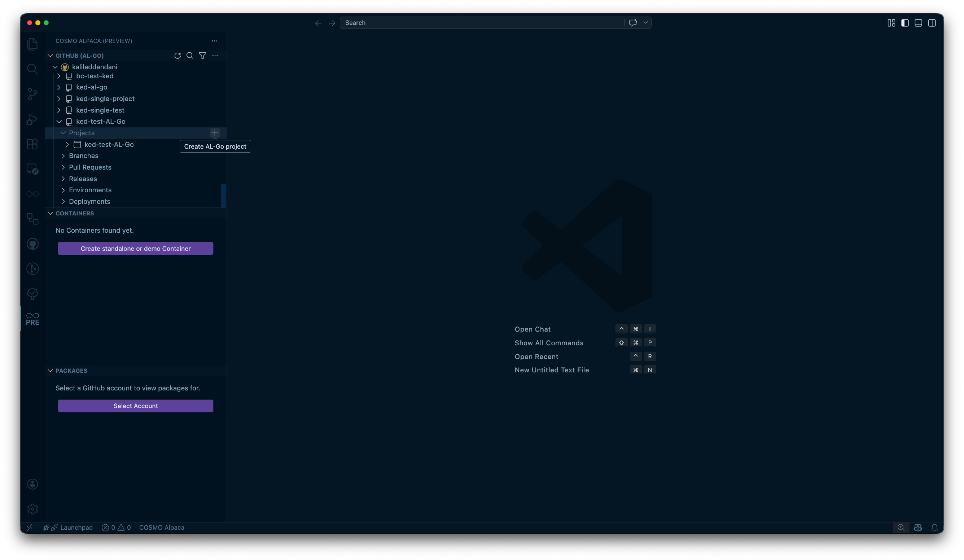Open more actions in GitHub (AL-Go) header

click(215, 56)
